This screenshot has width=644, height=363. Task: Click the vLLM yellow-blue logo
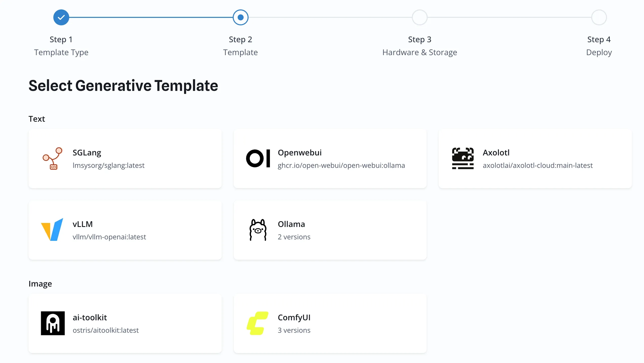point(52,229)
